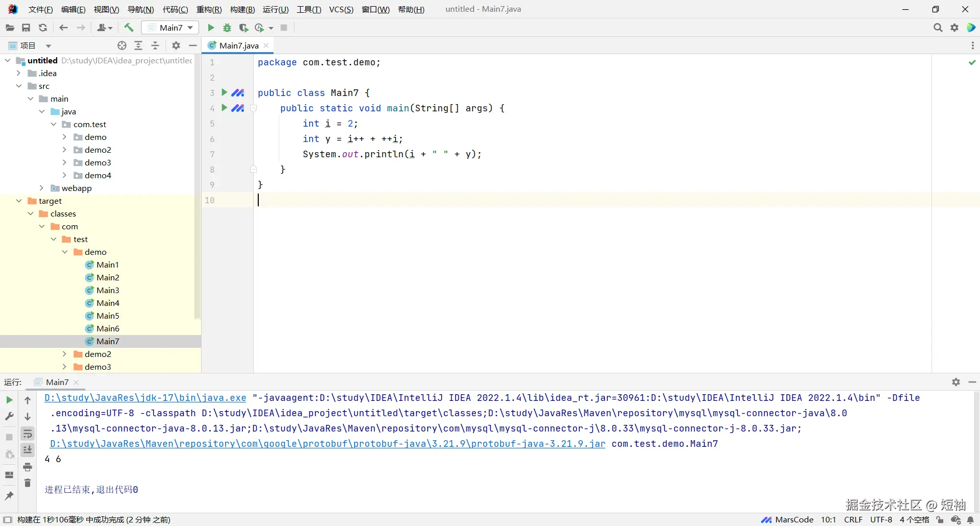Run main method from the line 4 gutter arrow

coord(224,108)
